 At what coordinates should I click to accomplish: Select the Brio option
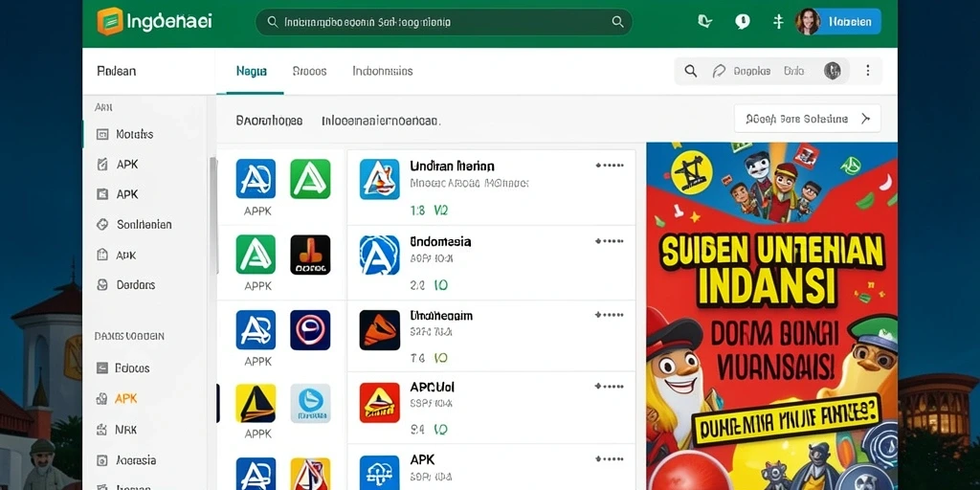pos(793,71)
